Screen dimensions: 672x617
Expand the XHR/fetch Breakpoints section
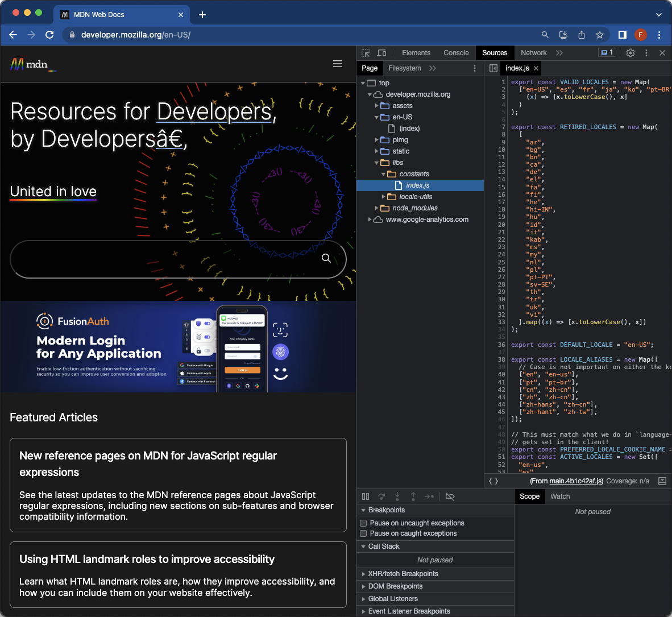click(x=403, y=574)
